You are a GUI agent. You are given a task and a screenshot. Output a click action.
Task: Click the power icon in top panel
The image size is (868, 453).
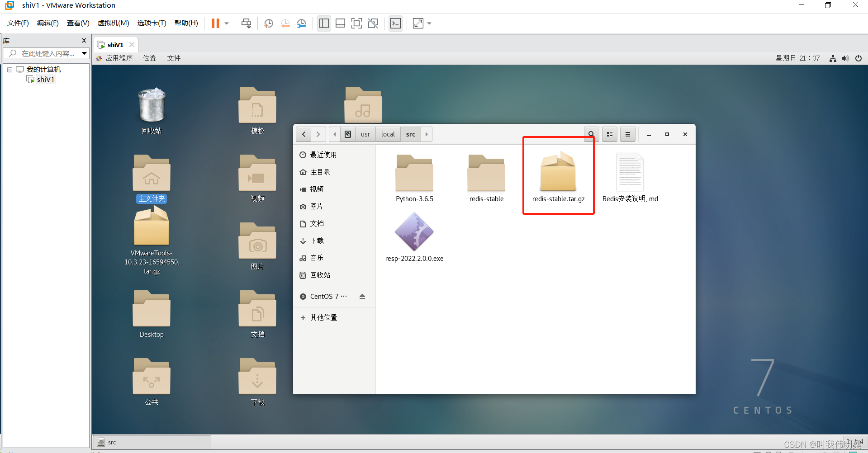pyautogui.click(x=859, y=58)
